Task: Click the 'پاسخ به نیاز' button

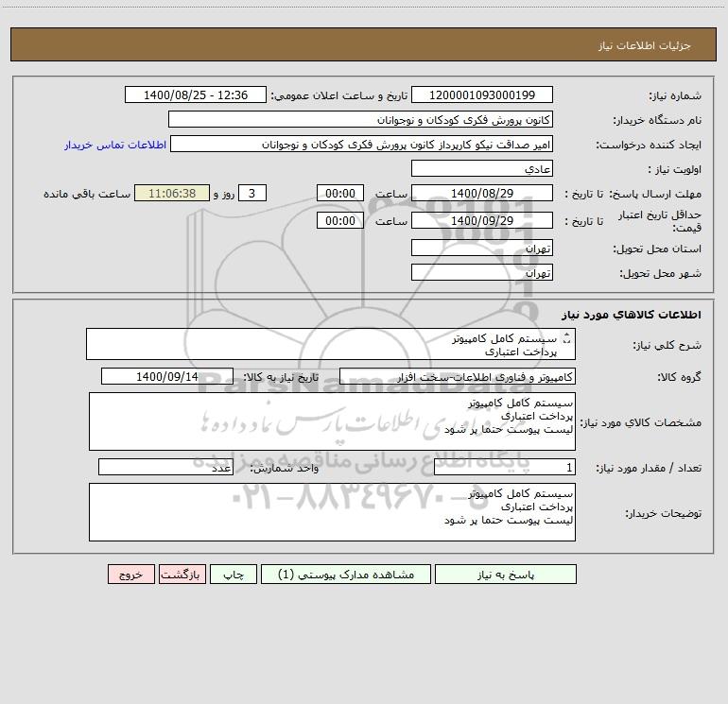Action: point(505,574)
